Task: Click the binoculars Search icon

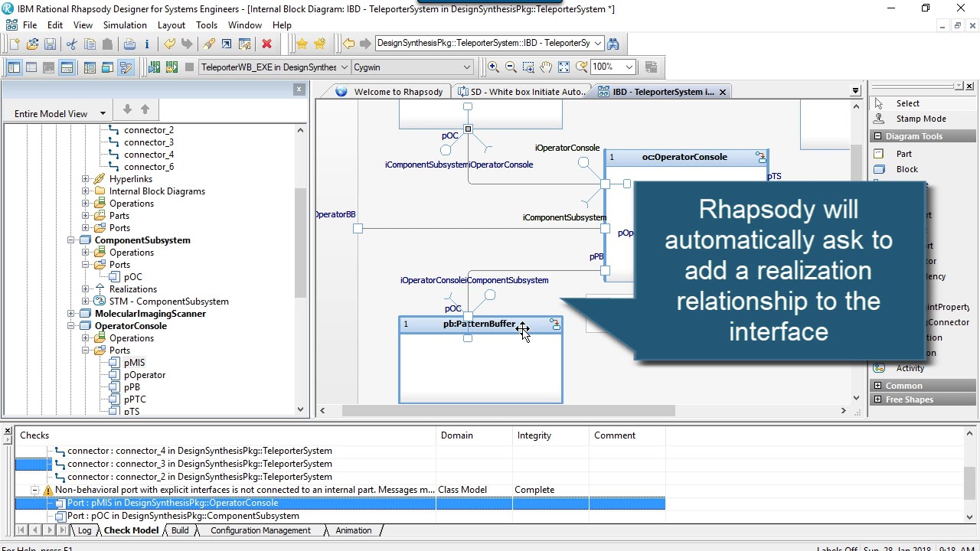Action: 613,44
